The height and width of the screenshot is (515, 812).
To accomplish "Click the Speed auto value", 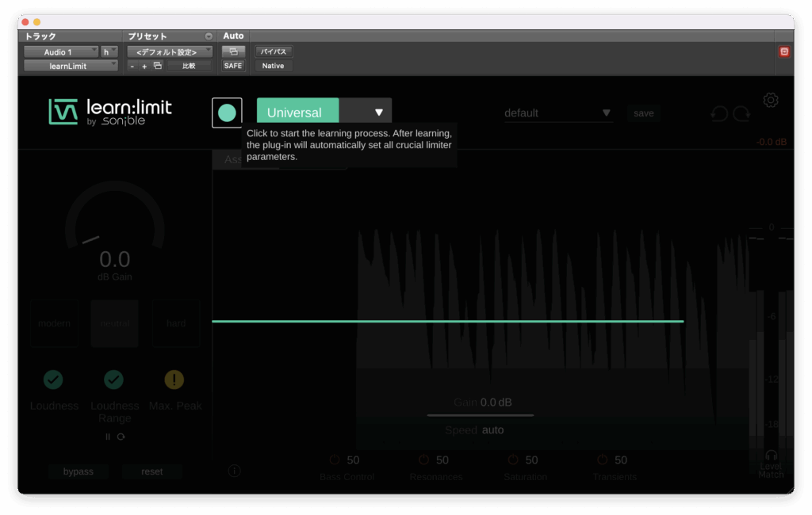I will point(492,430).
